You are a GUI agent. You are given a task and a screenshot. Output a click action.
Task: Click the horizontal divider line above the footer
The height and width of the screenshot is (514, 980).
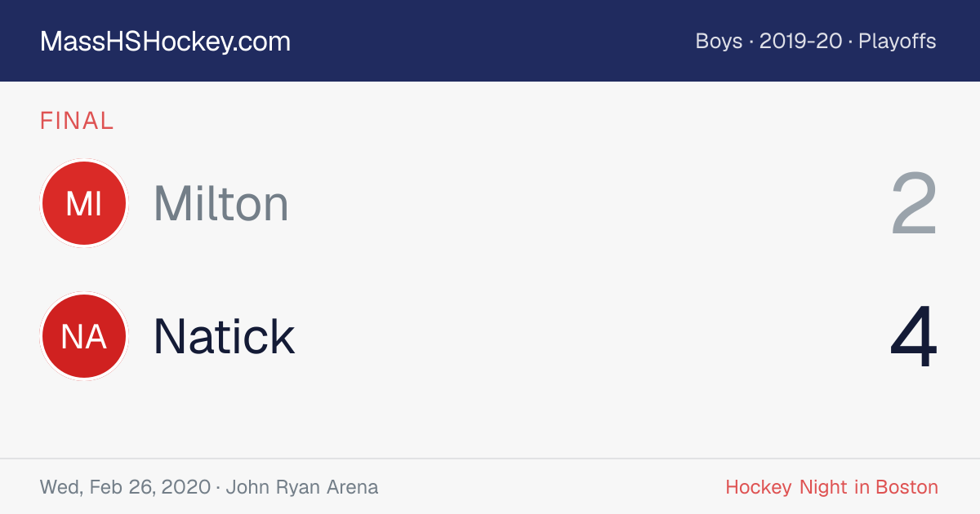(490, 459)
